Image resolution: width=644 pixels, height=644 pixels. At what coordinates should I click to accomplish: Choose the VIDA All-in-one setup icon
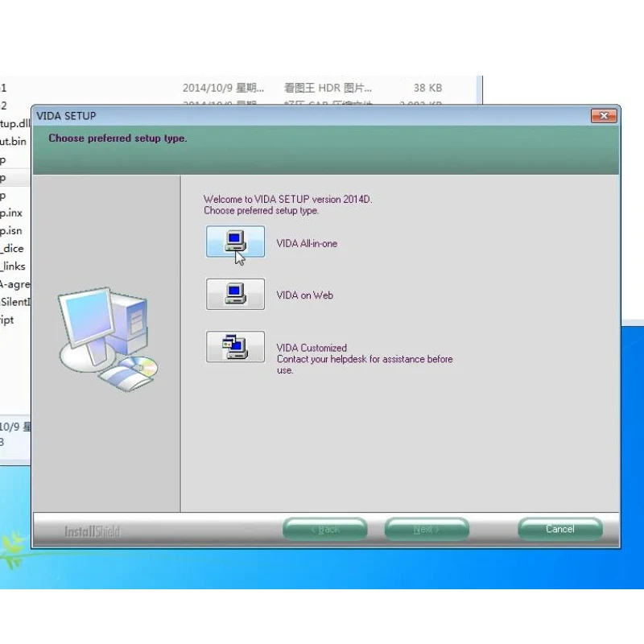pyautogui.click(x=235, y=242)
